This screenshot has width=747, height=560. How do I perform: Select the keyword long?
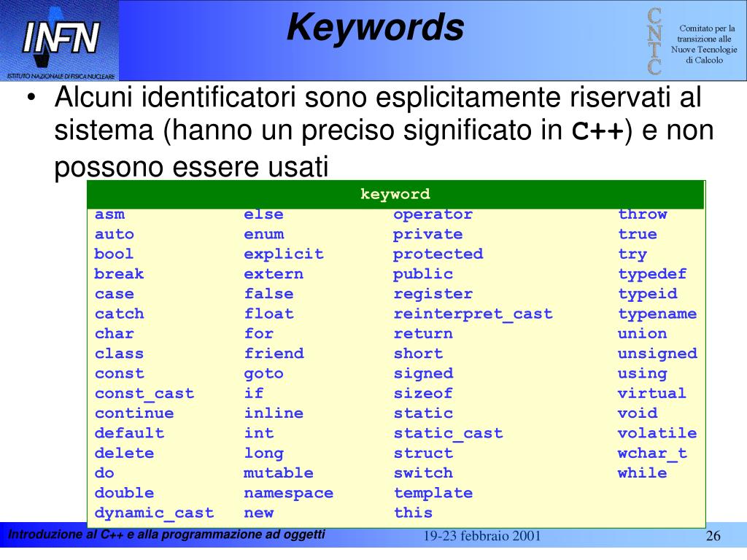[x=264, y=454]
